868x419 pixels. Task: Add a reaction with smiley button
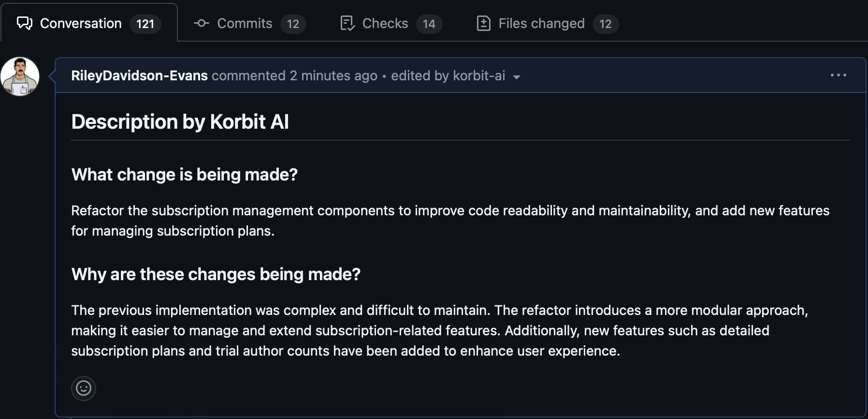click(x=84, y=388)
